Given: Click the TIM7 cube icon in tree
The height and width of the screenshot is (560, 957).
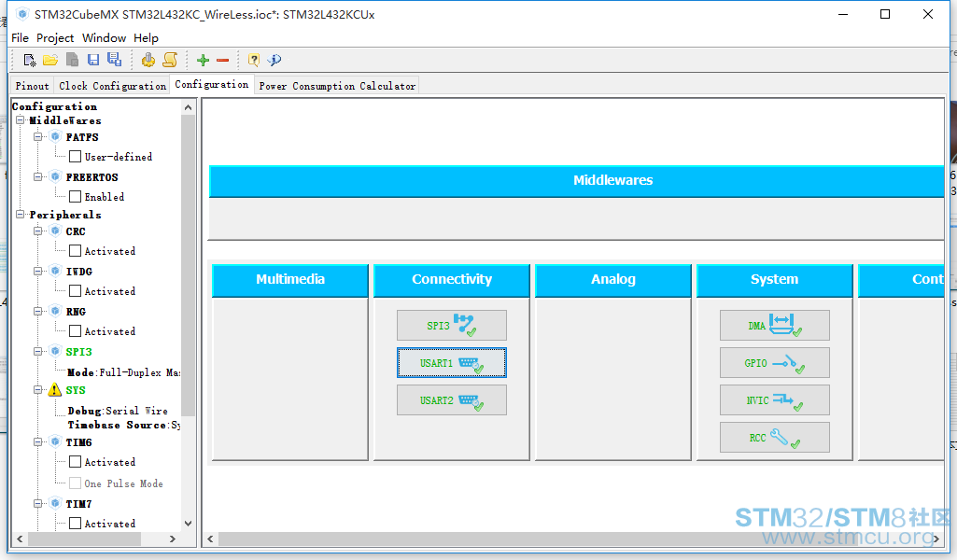Looking at the screenshot, I should coord(55,503).
